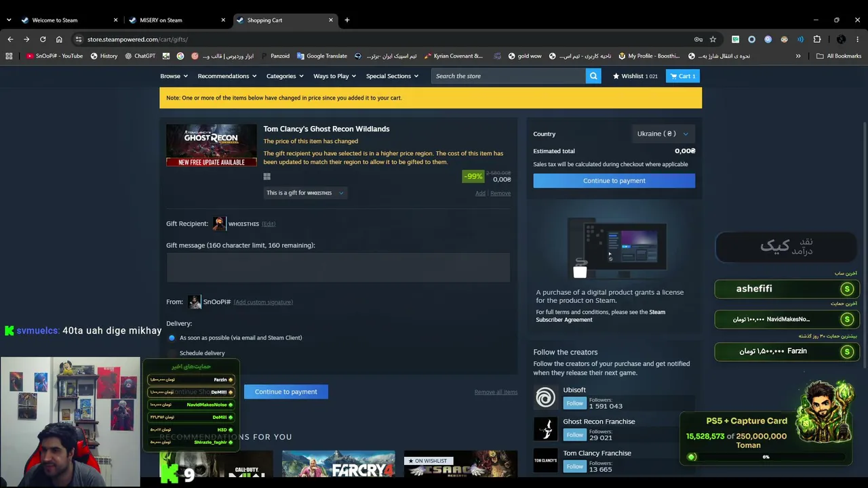Open the Google Translate bookmark
Image resolution: width=868 pixels, height=488 pixels.
(322, 56)
